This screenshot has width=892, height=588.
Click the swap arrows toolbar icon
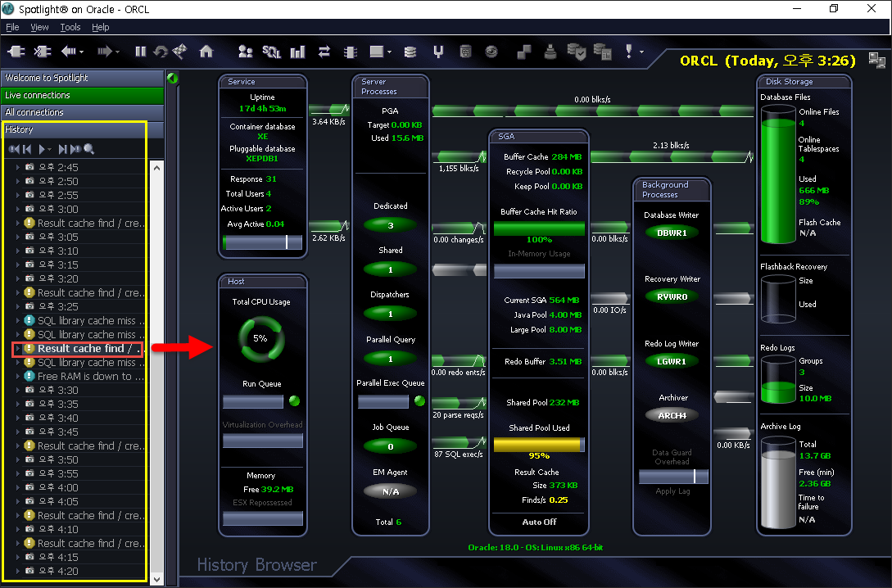[x=324, y=52]
